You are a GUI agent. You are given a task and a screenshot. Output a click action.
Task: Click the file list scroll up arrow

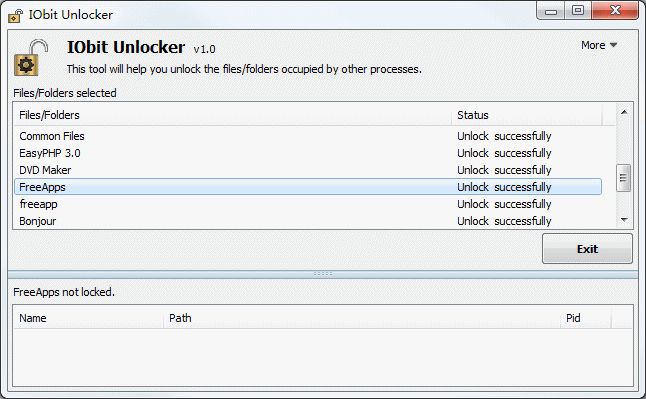coord(624,112)
